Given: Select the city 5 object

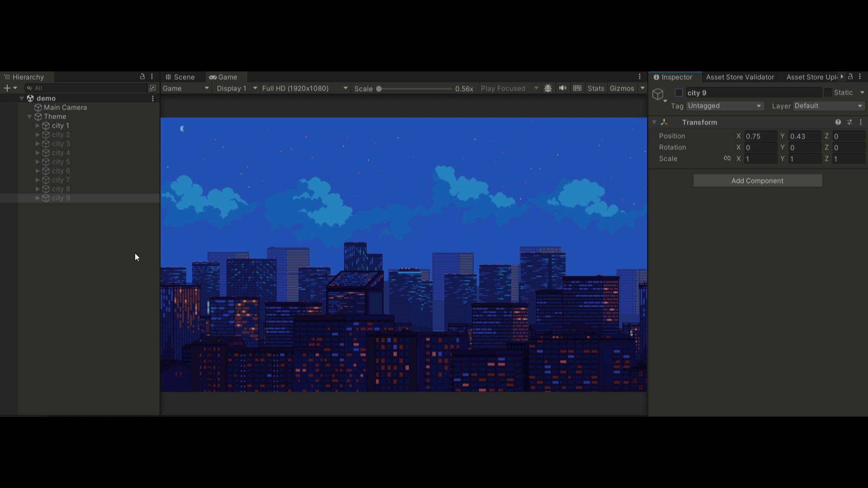Looking at the screenshot, I should [61, 162].
